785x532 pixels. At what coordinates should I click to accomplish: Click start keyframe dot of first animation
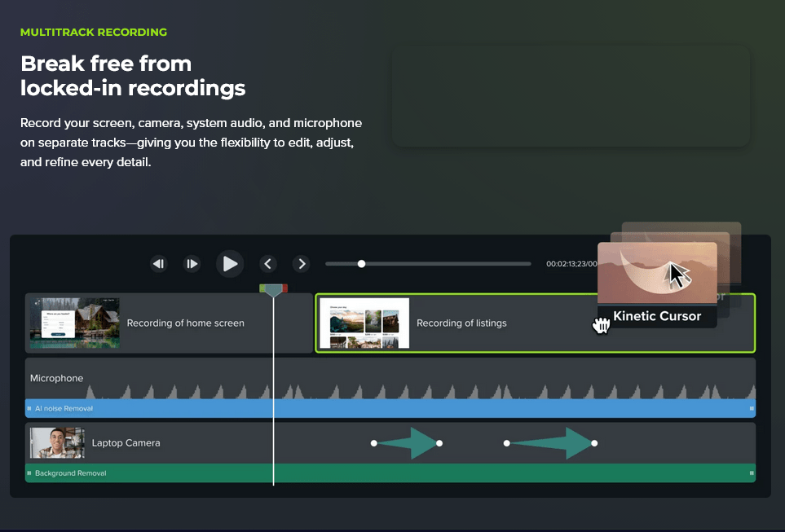[373, 443]
